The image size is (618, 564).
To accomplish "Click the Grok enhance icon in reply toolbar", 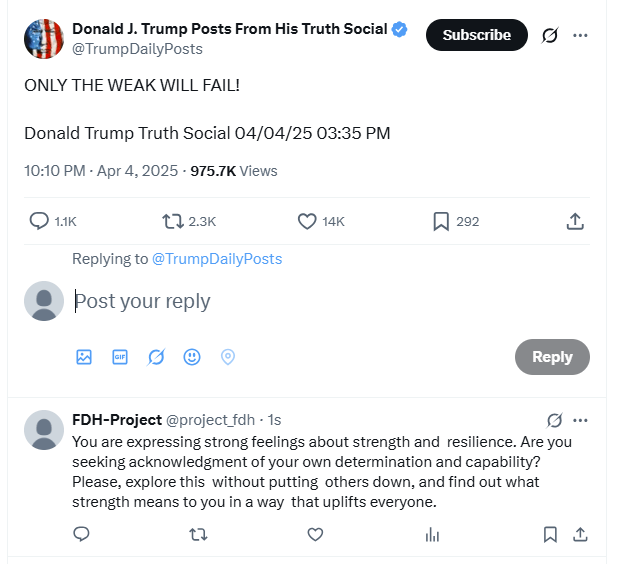I will click(x=156, y=357).
